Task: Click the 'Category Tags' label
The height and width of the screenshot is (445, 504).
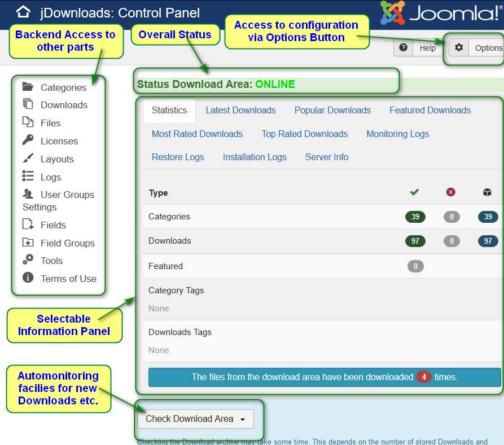Action: (x=176, y=290)
